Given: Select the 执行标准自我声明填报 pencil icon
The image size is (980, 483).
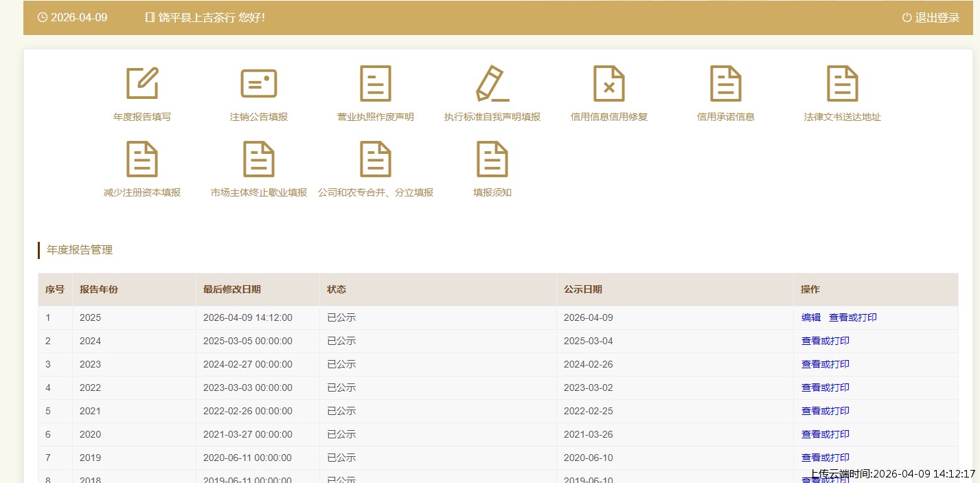Looking at the screenshot, I should point(492,84).
